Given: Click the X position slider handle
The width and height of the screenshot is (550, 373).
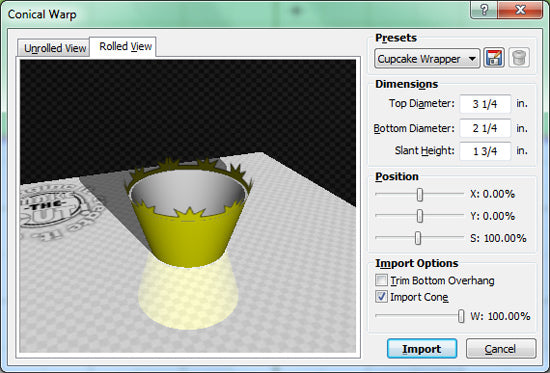Looking at the screenshot, I should tap(420, 194).
